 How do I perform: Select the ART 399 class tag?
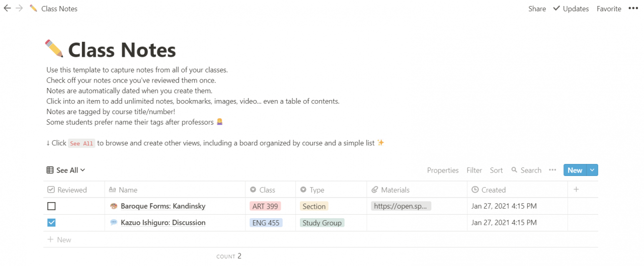[x=265, y=206]
